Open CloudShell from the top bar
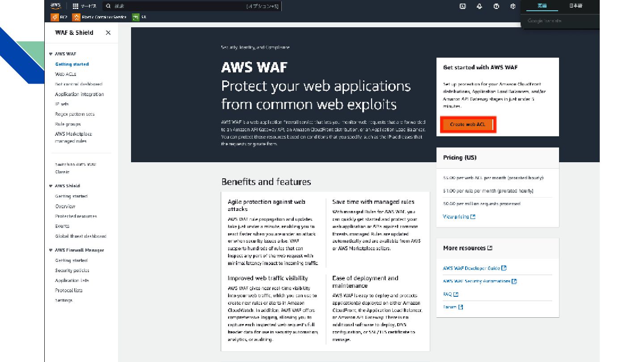The height and width of the screenshot is (362, 644). pyautogui.click(x=463, y=6)
